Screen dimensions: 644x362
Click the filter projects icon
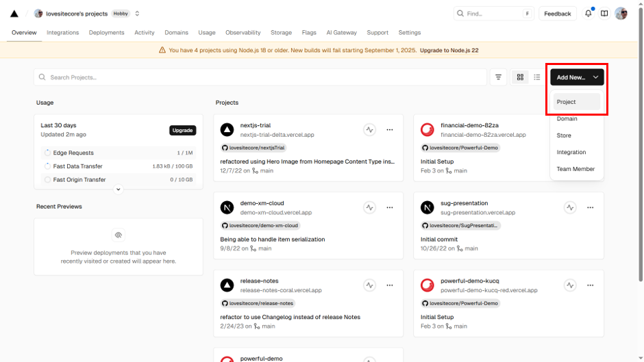tap(498, 77)
